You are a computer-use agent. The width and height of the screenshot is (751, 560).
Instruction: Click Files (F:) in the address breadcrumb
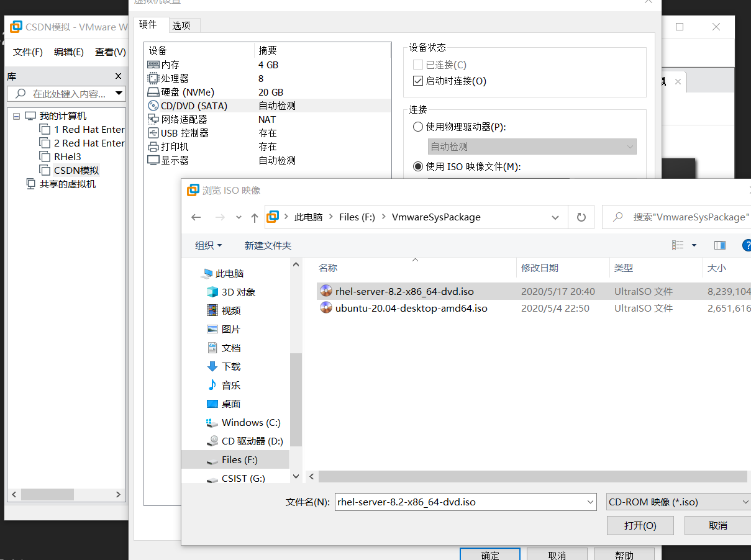[x=357, y=217]
